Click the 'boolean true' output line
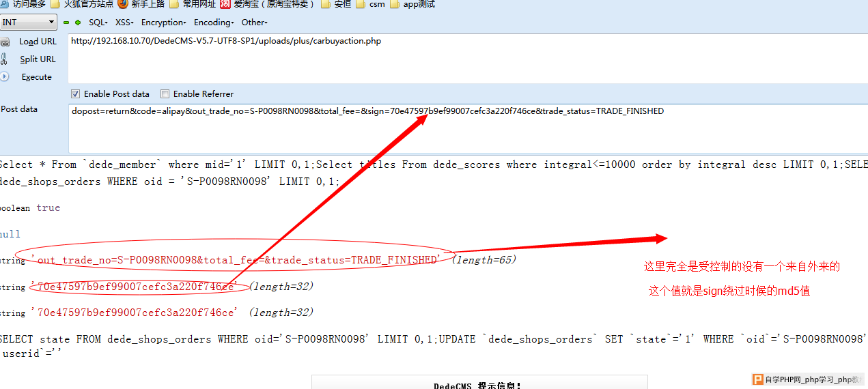This screenshot has height=389, width=868. point(30,207)
